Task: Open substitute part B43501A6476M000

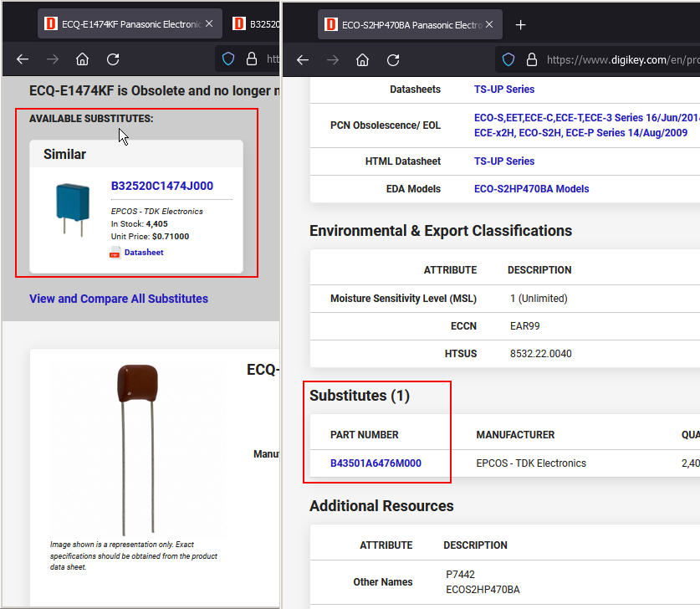Action: 376,463
